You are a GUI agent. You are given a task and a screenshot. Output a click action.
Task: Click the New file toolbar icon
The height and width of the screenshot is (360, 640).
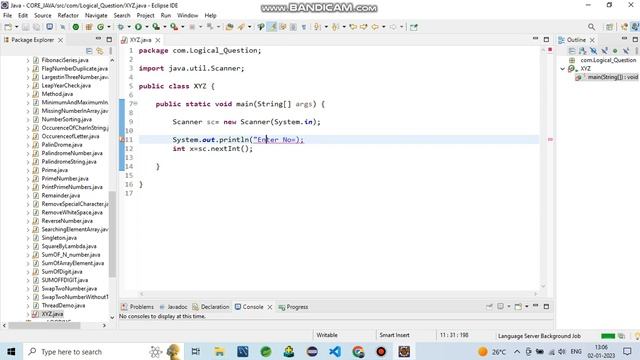(8, 27)
